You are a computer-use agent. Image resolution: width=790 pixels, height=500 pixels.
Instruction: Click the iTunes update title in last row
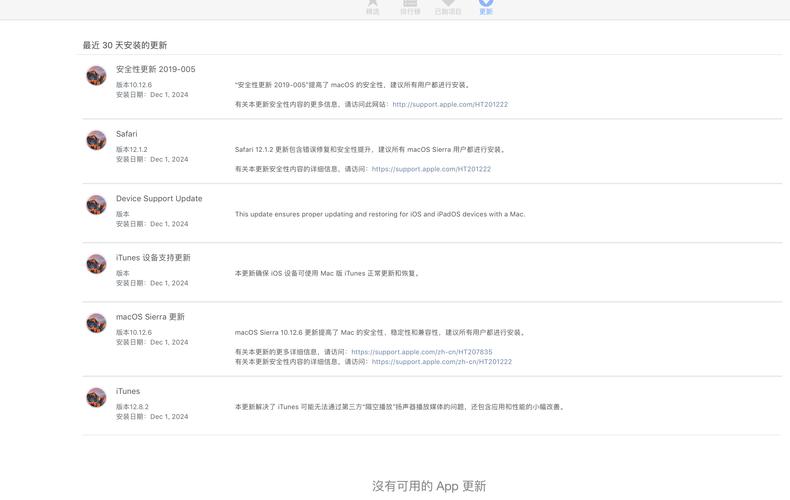coord(128,391)
